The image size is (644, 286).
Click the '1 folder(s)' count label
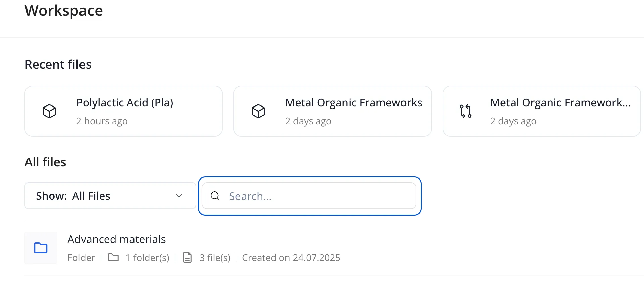(148, 258)
